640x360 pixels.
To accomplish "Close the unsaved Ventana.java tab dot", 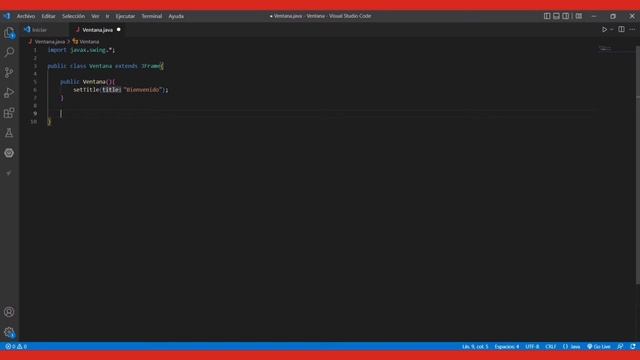I will 119,30.
